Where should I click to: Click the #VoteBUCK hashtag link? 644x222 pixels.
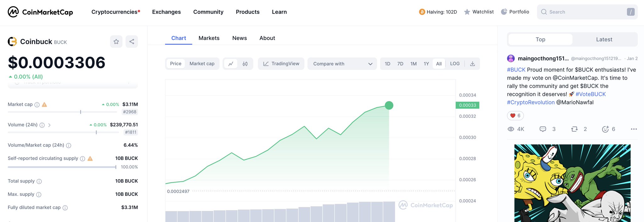click(x=591, y=94)
